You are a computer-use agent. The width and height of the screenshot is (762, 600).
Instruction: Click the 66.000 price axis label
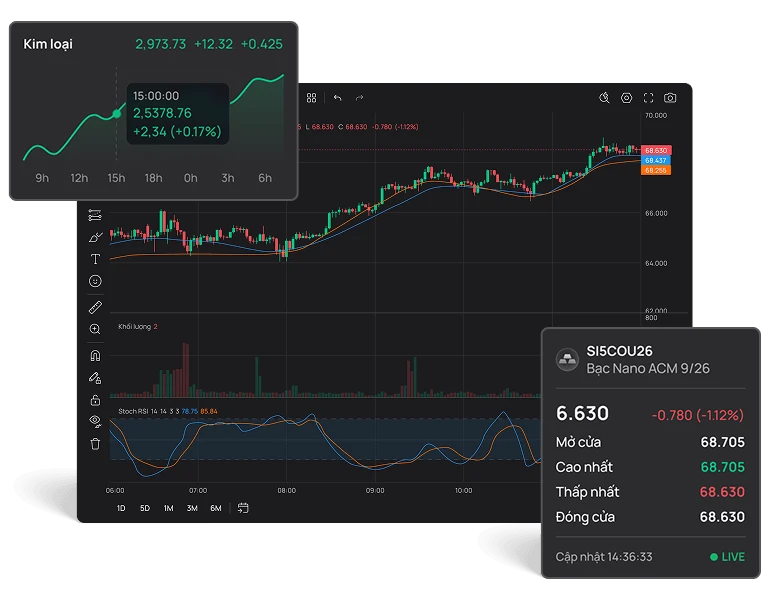656,213
